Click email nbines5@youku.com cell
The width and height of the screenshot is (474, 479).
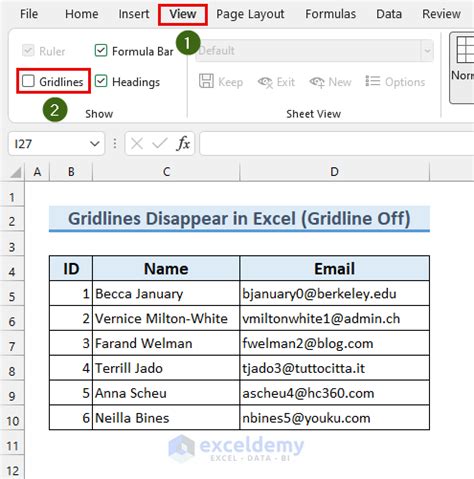coord(335,418)
